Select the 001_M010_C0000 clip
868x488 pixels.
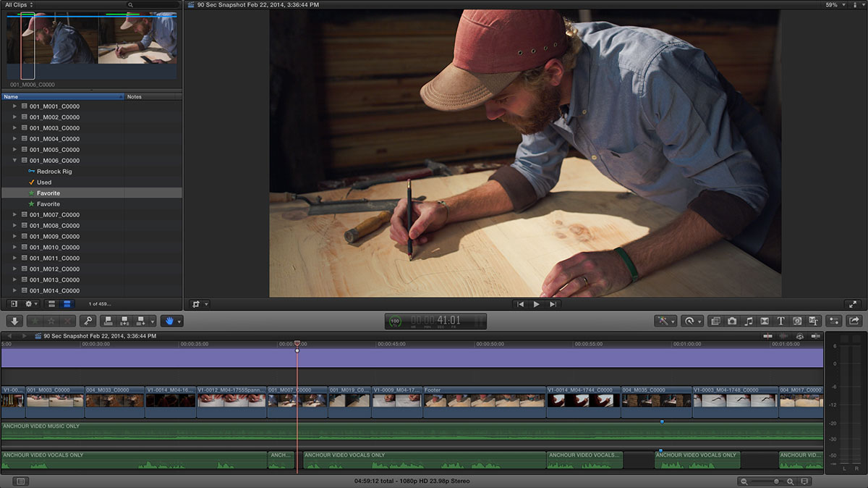tap(92, 248)
